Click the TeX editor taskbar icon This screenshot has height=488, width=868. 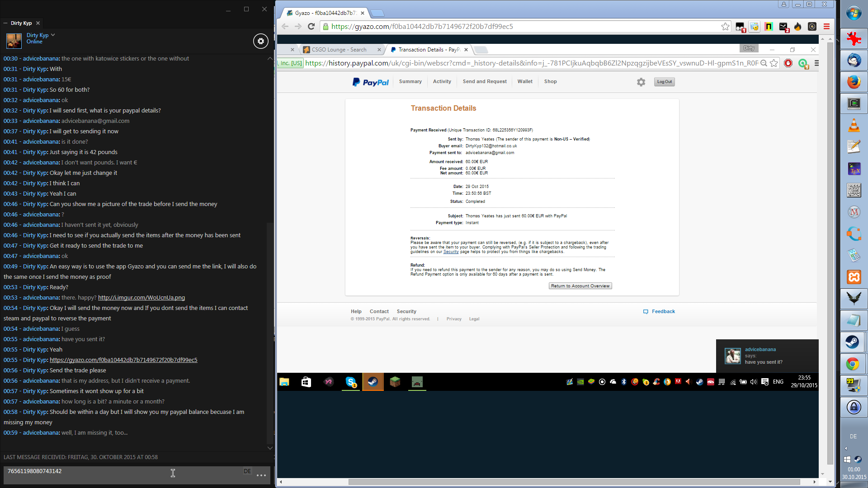(x=854, y=169)
